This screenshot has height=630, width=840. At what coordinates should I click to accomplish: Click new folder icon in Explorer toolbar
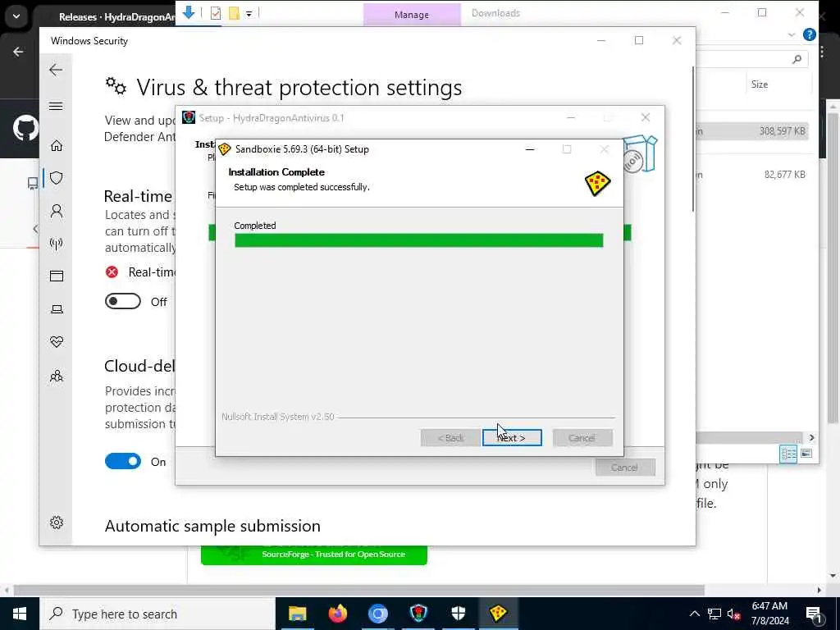click(234, 13)
